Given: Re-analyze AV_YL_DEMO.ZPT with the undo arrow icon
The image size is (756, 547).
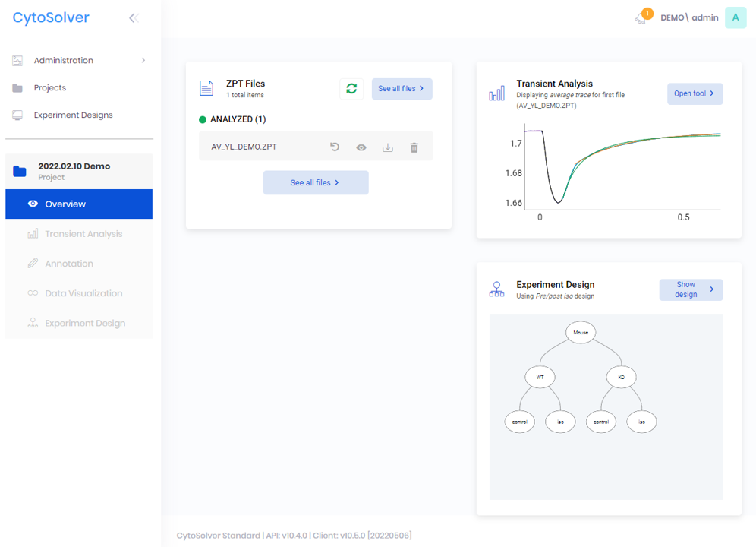Looking at the screenshot, I should coord(335,147).
